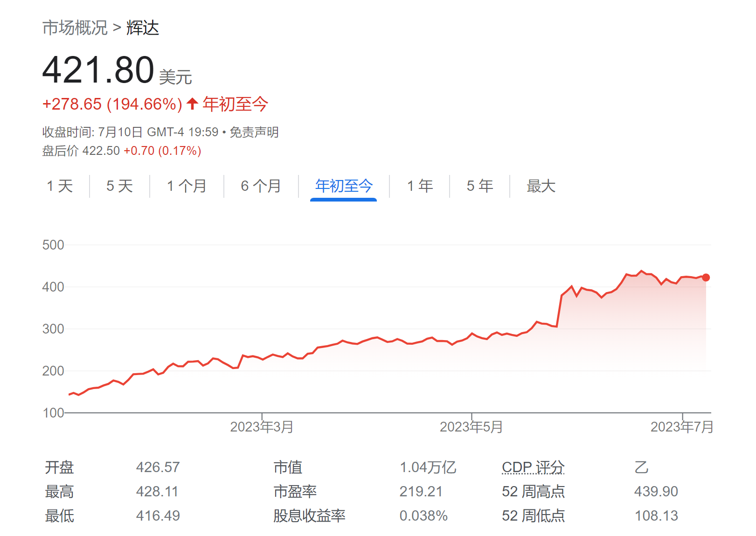Click the 辉达 breadcrumb title
Viewport: 756px width, 536px height.
(143, 28)
